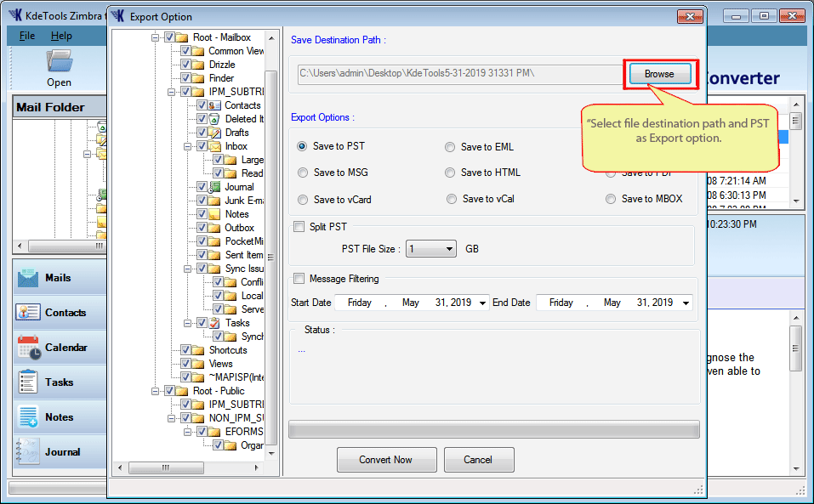This screenshot has height=504, width=814.
Task: Enable the Message Filtering checkbox
Action: pyautogui.click(x=299, y=279)
